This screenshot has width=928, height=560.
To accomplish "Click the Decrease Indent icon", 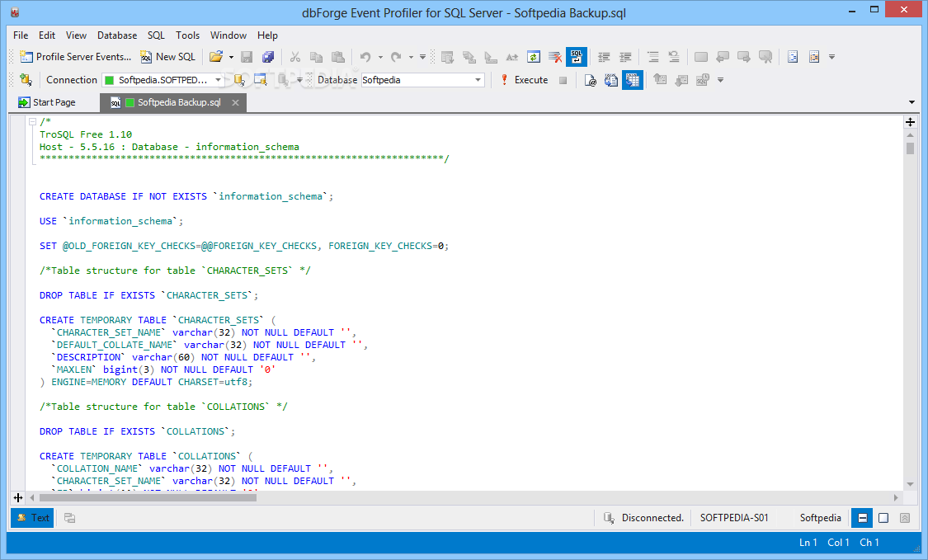I will tap(604, 57).
